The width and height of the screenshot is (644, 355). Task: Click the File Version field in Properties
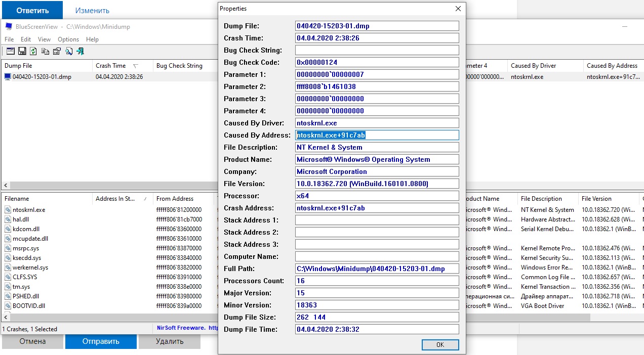tap(377, 184)
